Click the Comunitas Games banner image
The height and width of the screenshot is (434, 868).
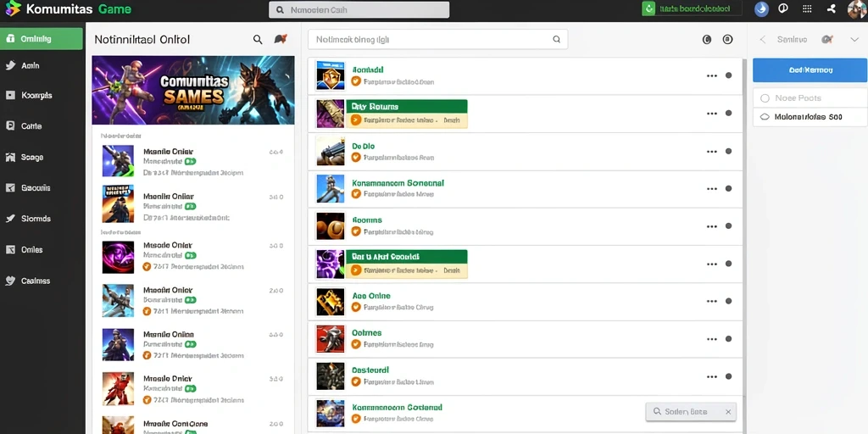pos(193,90)
